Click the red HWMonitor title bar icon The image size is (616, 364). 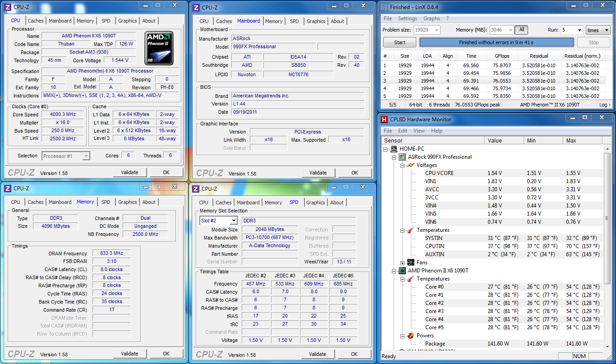tap(384, 120)
